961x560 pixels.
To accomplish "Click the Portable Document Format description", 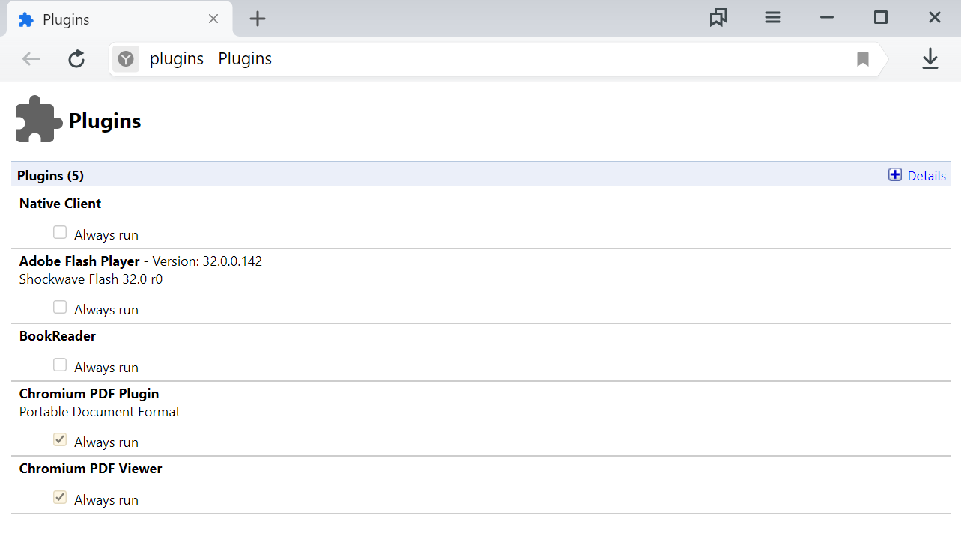I will pyautogui.click(x=100, y=412).
